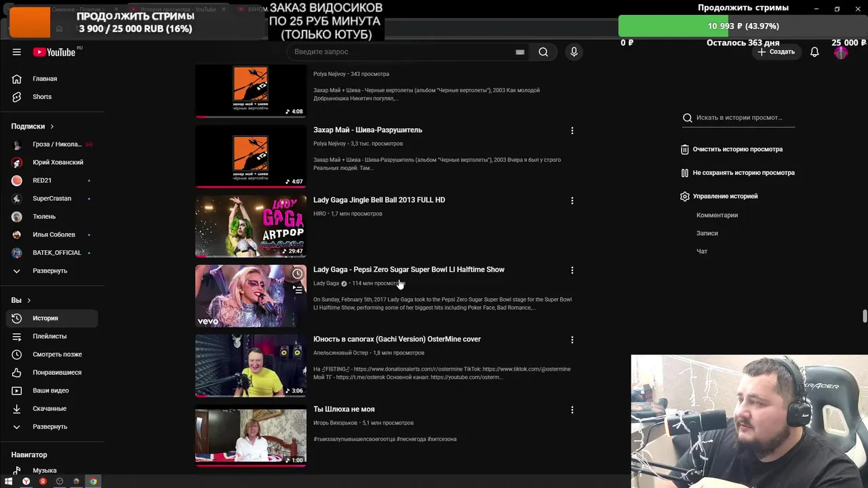Open title Lady Gaga - Pepsi Zero Sugar Super Bowl
The image size is (868, 488).
coord(409,270)
